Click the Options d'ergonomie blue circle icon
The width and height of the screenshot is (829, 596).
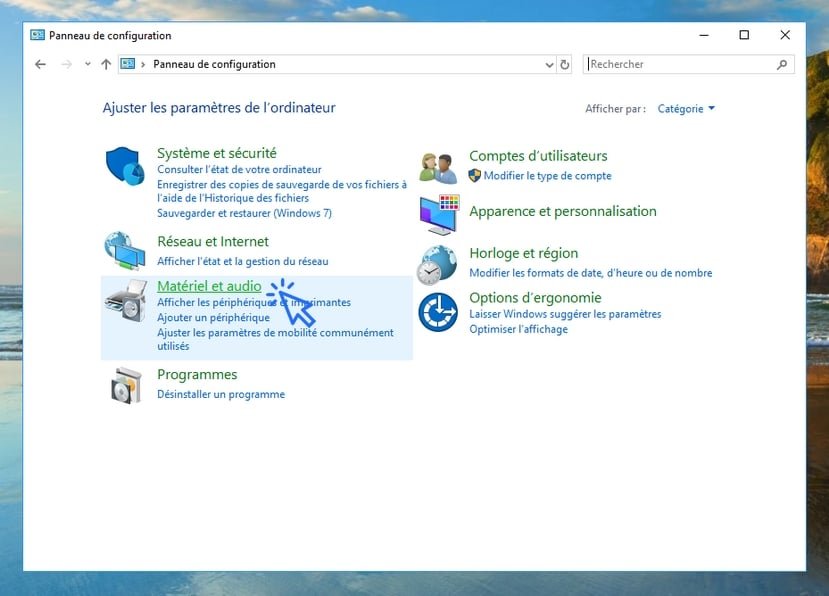point(438,312)
